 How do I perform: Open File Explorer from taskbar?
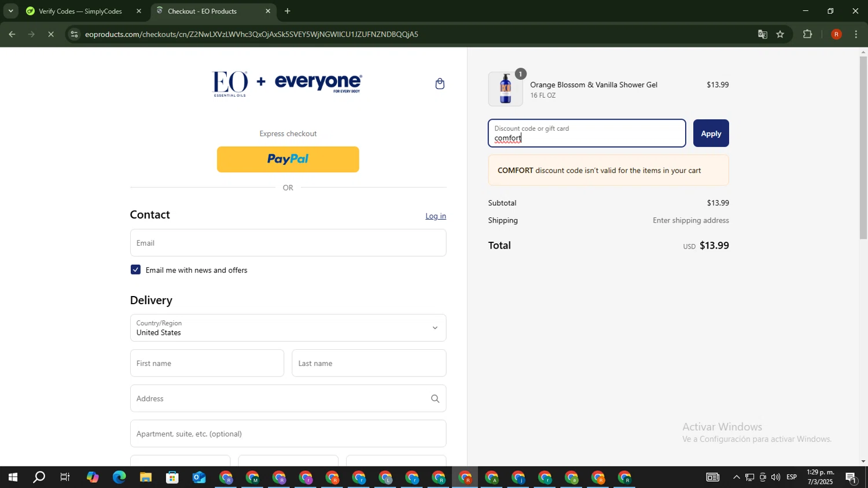(x=146, y=478)
